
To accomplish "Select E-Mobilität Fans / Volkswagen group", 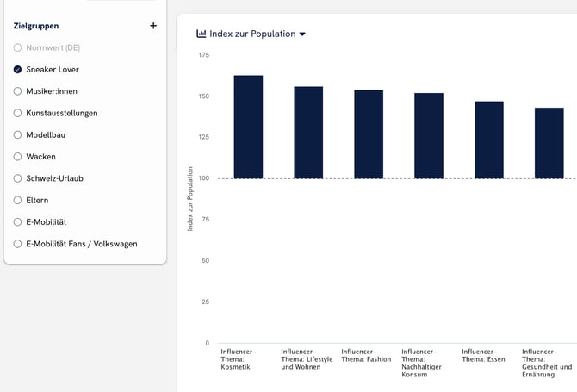I will tap(18, 244).
